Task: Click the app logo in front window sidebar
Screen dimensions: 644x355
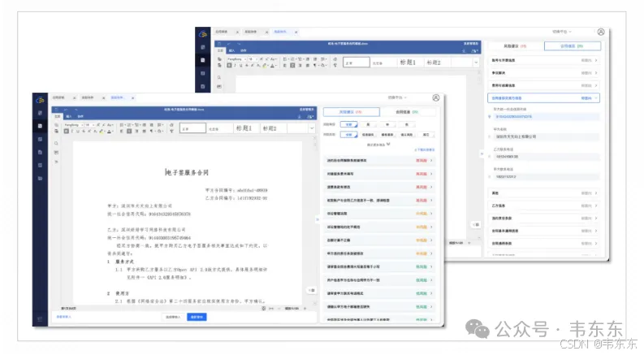Action: 40,100
